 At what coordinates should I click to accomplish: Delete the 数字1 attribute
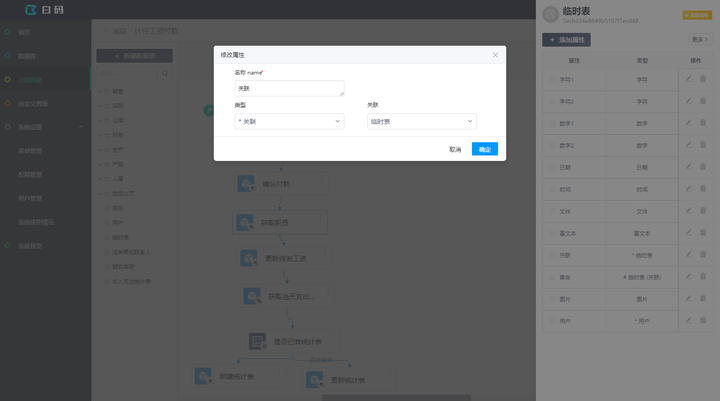coord(703,123)
